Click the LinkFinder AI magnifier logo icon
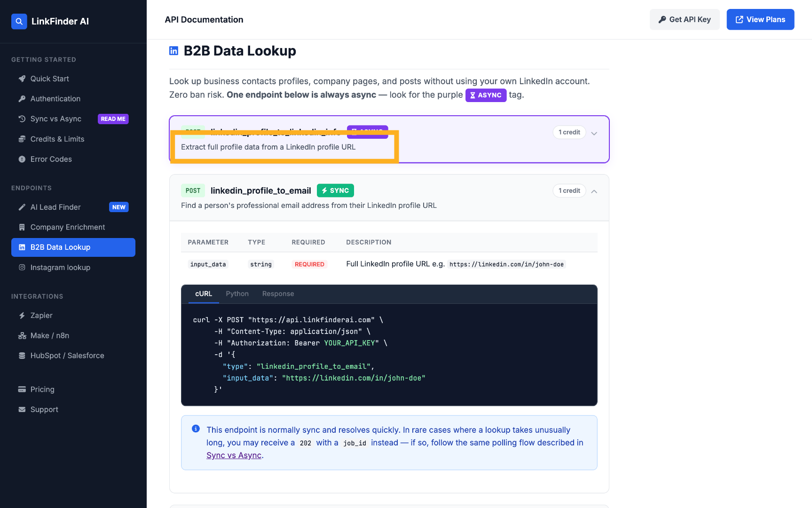The image size is (812, 508). 19,21
